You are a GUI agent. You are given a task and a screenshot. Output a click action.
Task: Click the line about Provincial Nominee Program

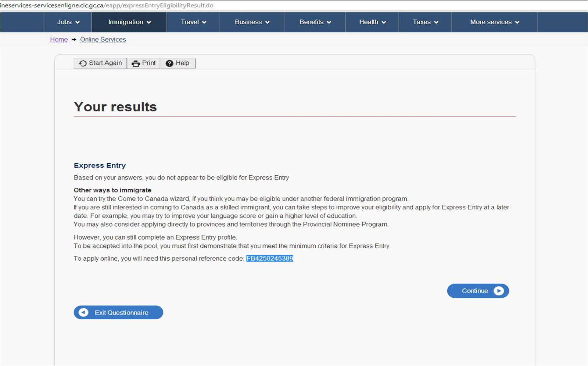tap(231, 224)
